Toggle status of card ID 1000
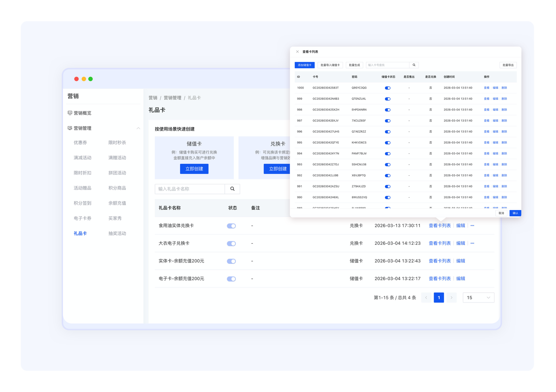Screen dimensions: 556x392 tap(388, 88)
